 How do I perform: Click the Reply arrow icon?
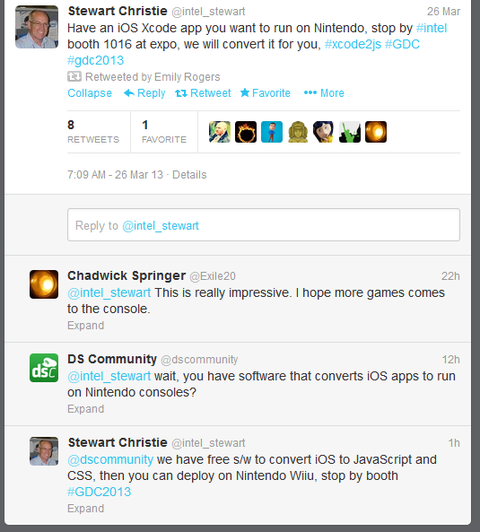tap(129, 93)
